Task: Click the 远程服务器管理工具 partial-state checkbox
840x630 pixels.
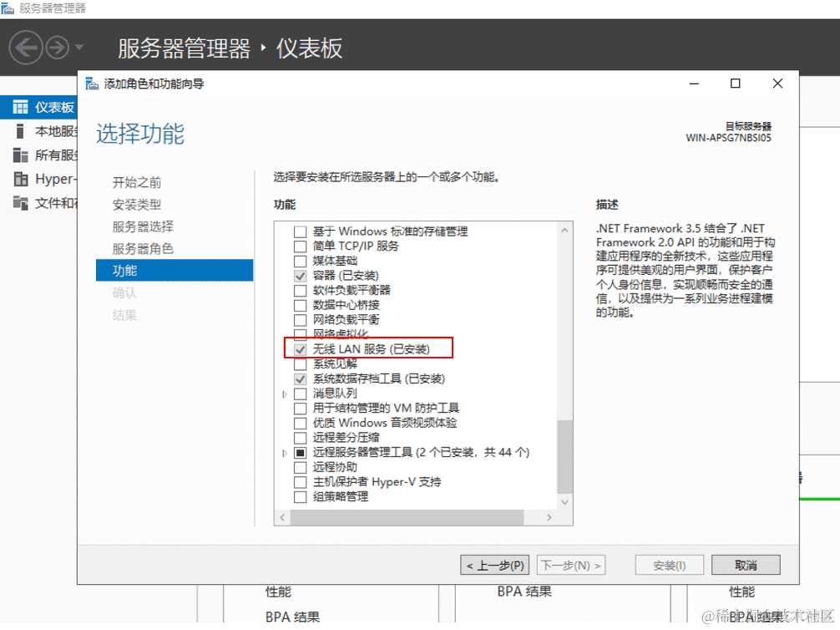Action: 301,453
